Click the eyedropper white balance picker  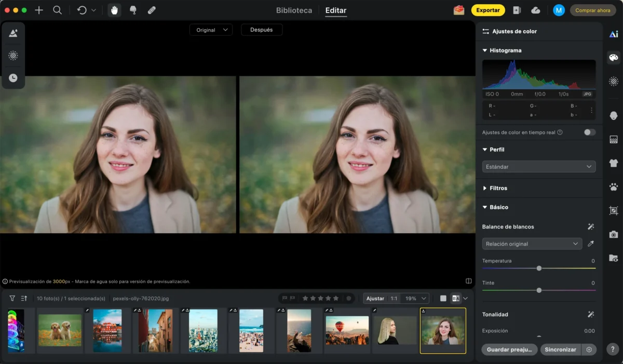(x=590, y=244)
